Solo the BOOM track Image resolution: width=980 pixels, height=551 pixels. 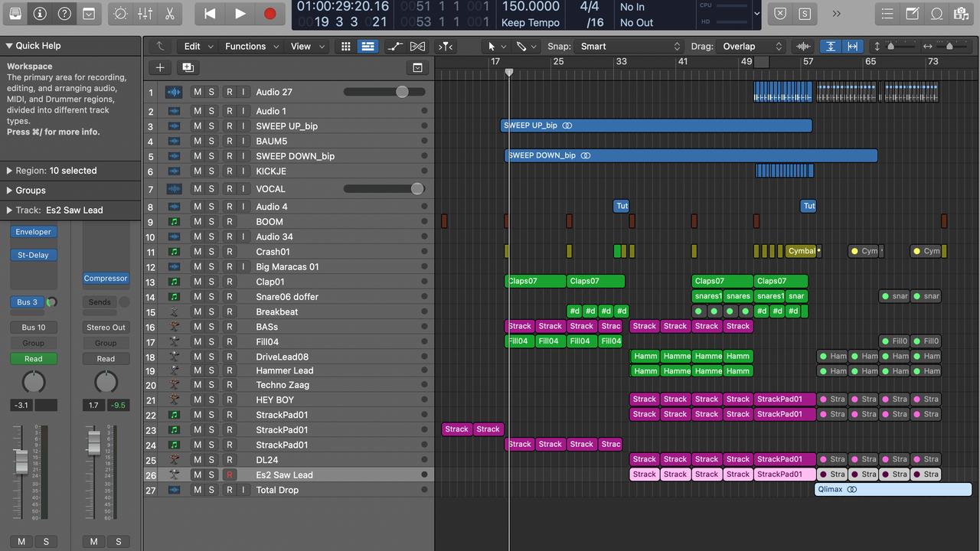212,222
